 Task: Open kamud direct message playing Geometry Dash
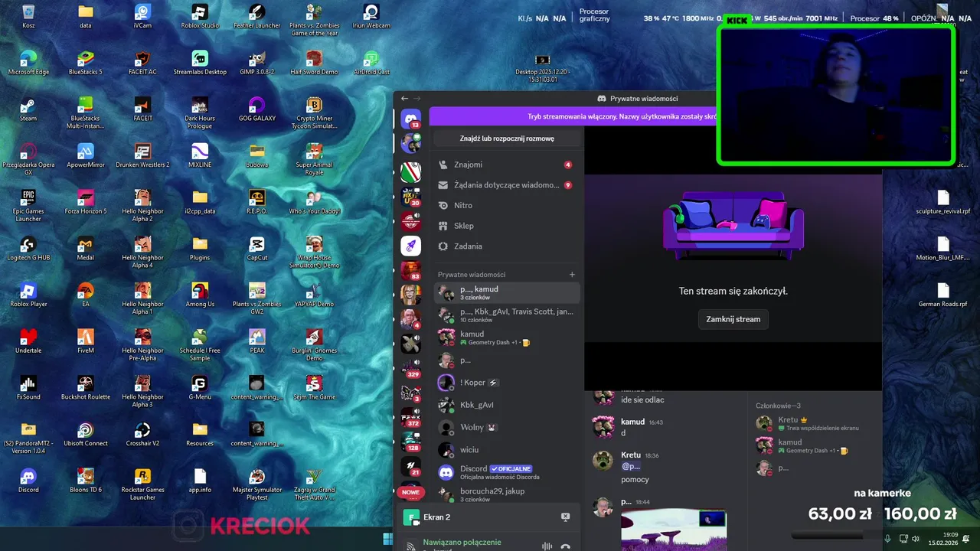[506, 337]
